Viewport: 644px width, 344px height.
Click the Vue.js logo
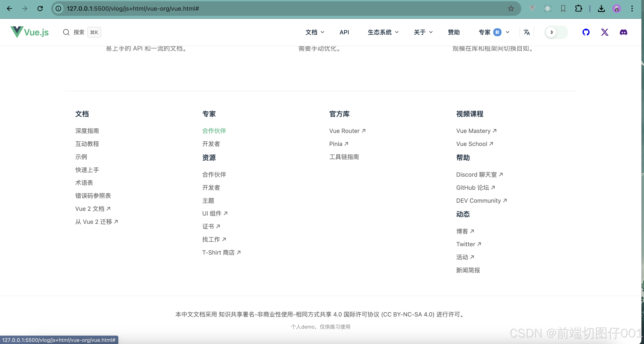[29, 32]
